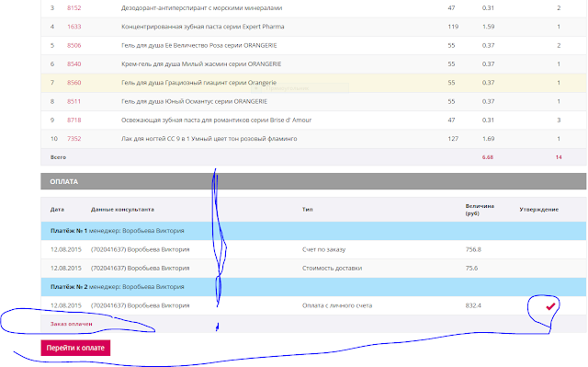This screenshot has width=588, height=367.
Task: Open product code 8506 link
Action: [73, 45]
